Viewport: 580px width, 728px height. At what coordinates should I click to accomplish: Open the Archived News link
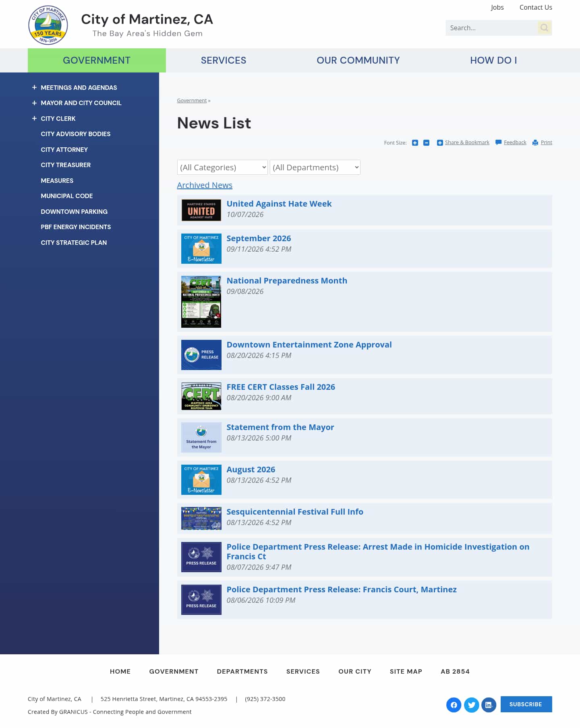click(x=205, y=185)
